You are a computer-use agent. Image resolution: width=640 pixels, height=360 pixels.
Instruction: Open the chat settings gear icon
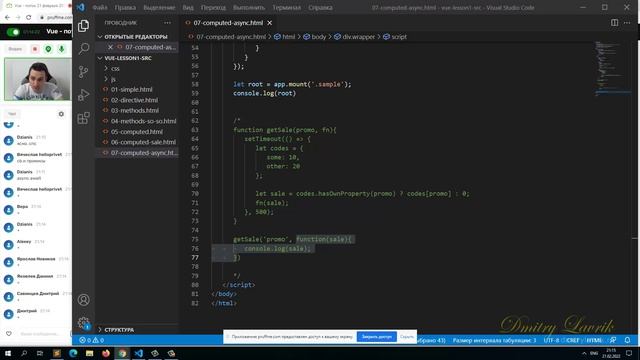[x=61, y=114]
